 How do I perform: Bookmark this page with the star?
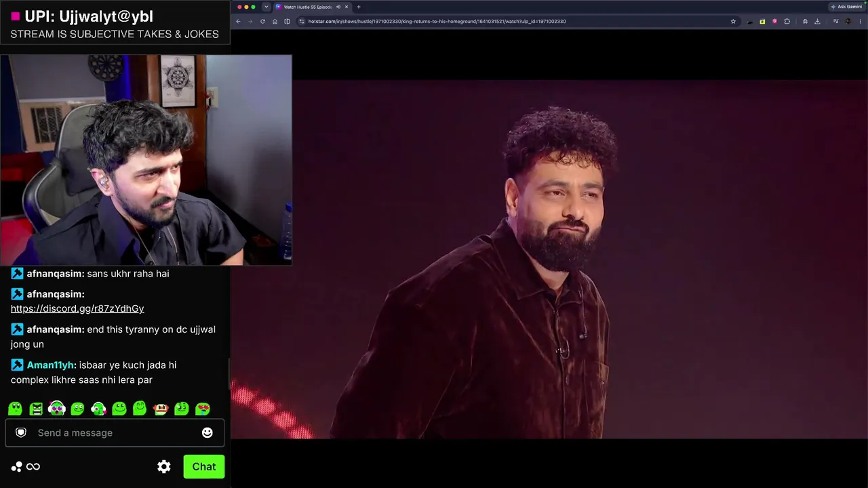[x=733, y=21]
